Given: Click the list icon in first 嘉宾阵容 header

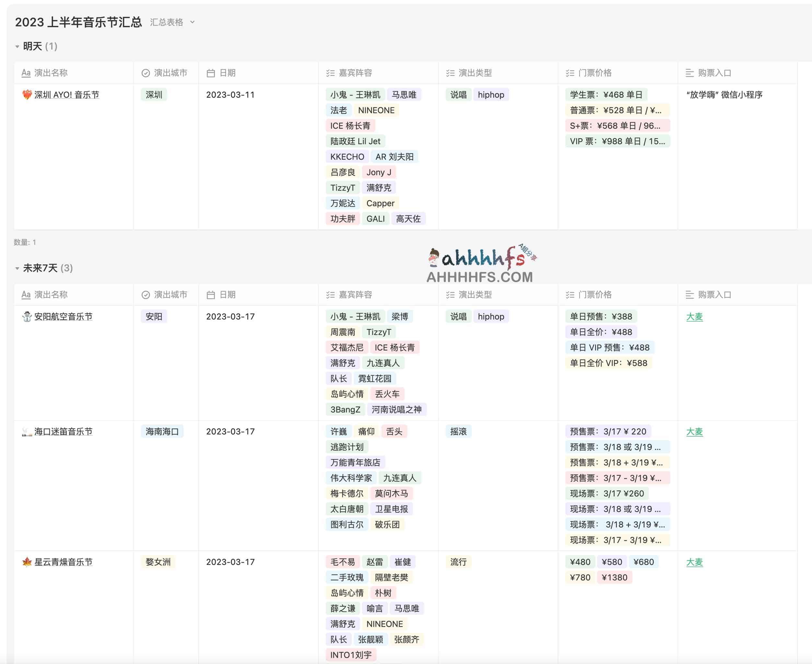Looking at the screenshot, I should [330, 73].
